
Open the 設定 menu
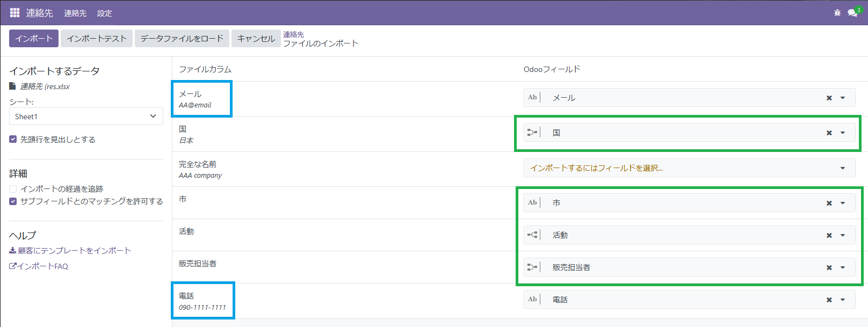coord(104,13)
